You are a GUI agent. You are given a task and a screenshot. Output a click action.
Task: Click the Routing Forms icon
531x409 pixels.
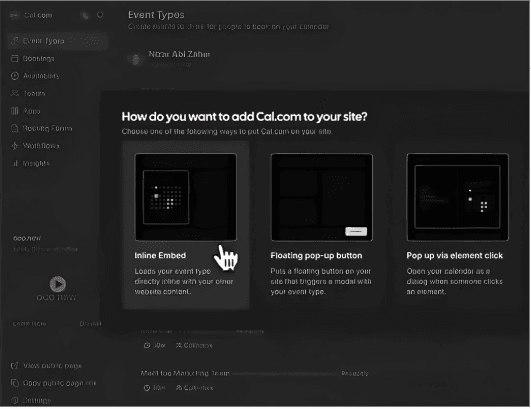click(15, 128)
